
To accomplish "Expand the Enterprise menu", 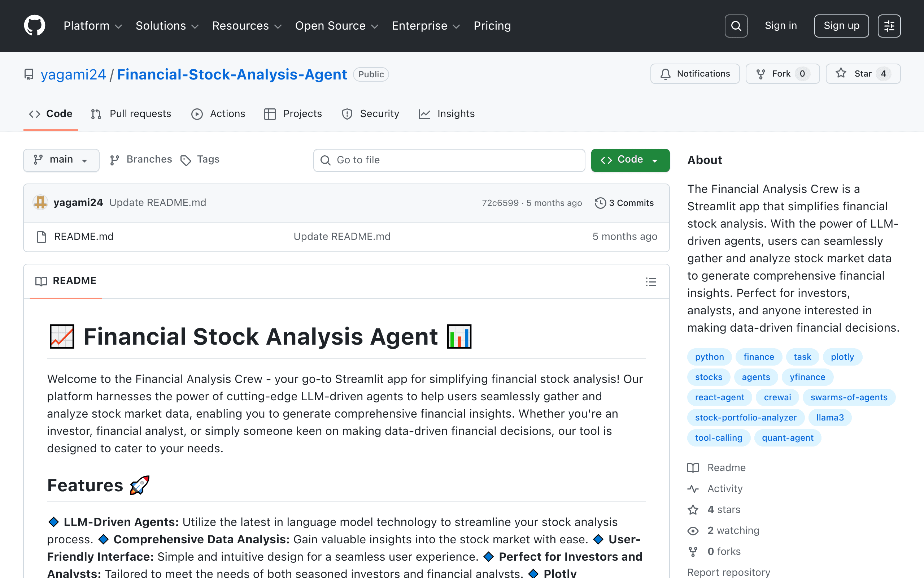I will (426, 26).
